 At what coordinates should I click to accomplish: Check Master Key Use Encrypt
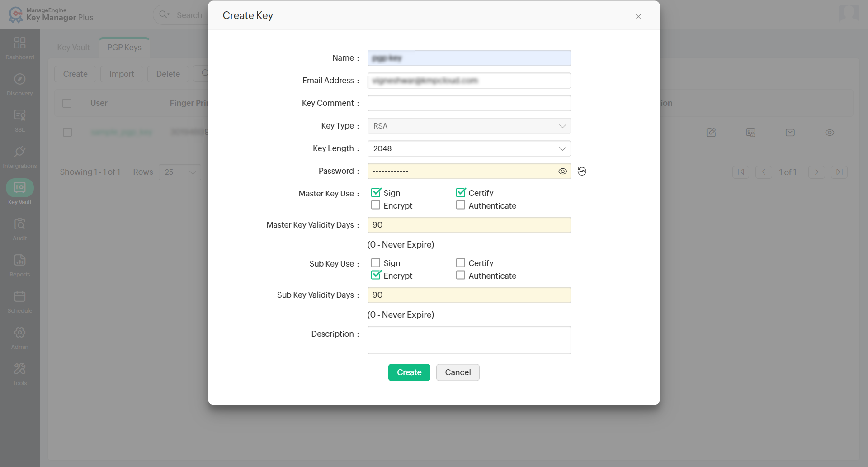[x=376, y=205]
